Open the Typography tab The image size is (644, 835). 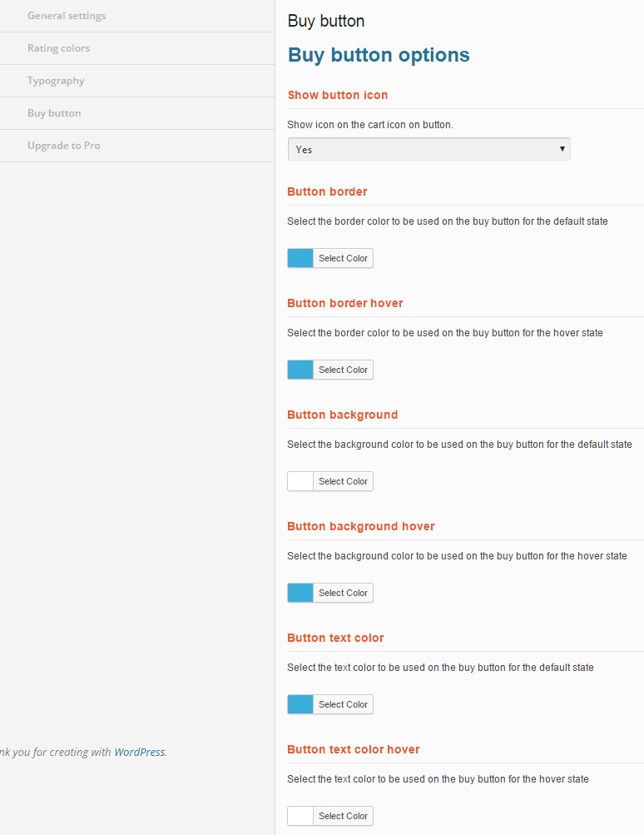click(x=137, y=81)
